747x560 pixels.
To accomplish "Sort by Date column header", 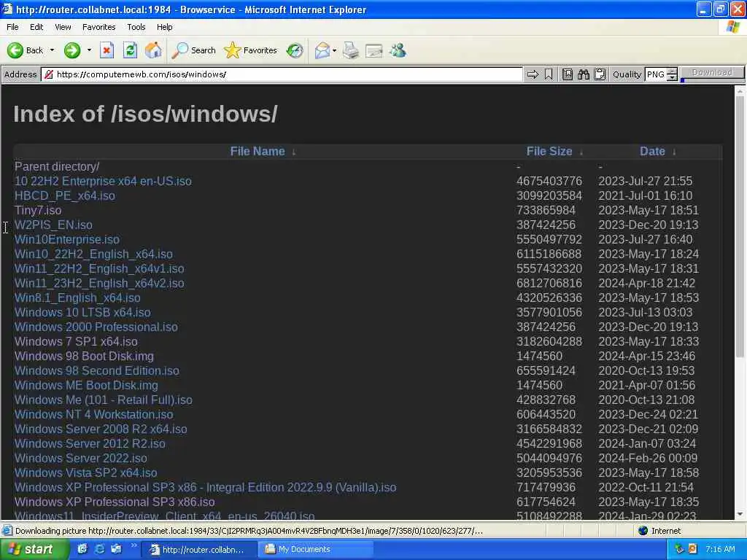I will [652, 152].
